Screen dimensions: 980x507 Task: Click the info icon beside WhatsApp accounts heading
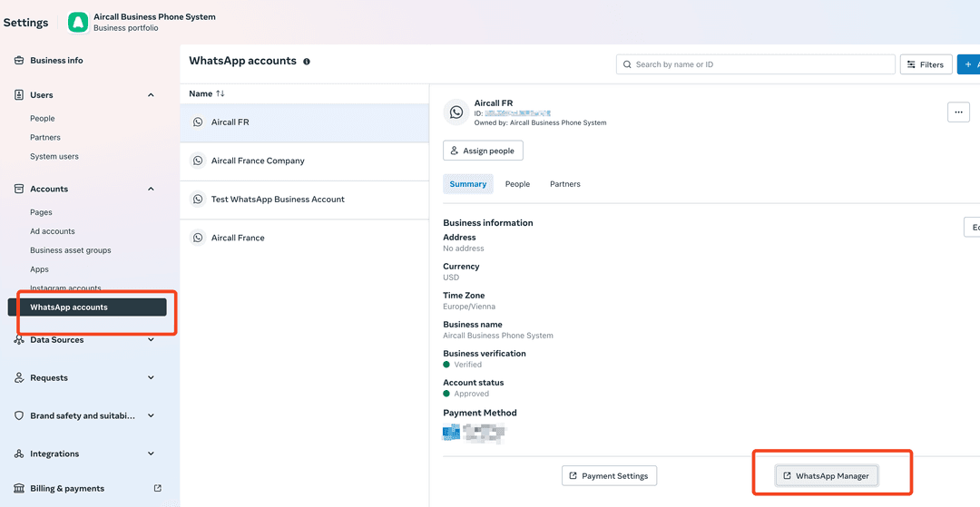(307, 62)
